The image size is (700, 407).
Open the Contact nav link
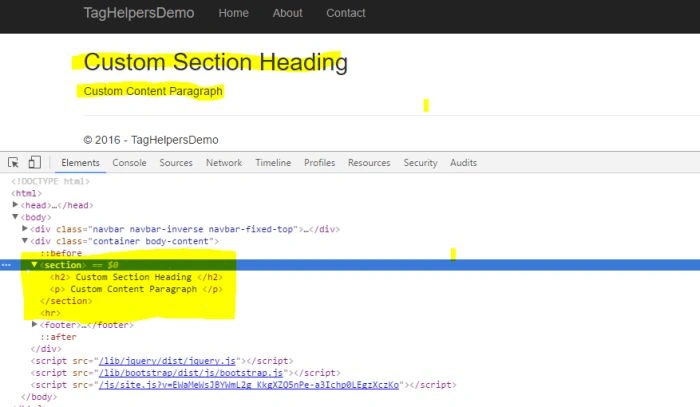[346, 13]
